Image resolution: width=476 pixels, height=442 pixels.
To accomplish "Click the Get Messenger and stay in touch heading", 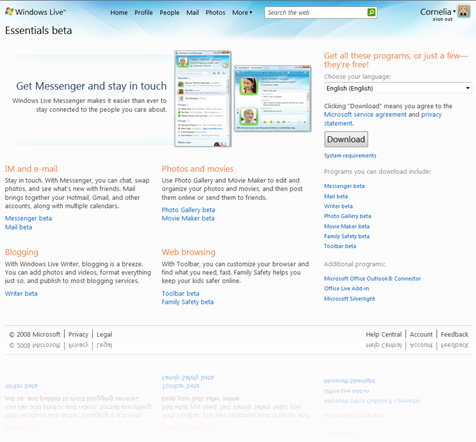I will 91,86.
